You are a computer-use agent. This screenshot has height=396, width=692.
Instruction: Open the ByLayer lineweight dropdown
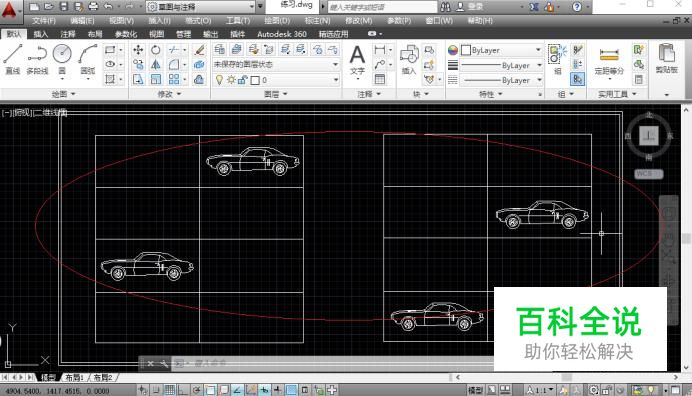(501, 65)
